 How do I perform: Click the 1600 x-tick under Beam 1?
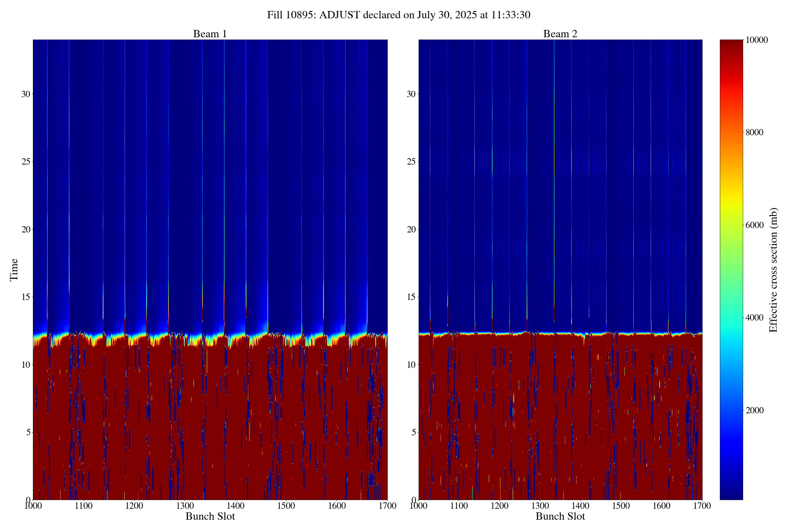tap(336, 506)
